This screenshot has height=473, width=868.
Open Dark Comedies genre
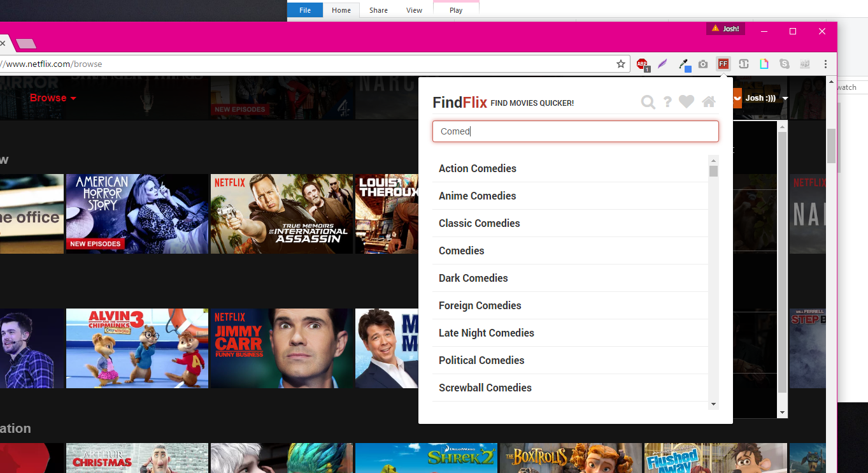(570, 278)
